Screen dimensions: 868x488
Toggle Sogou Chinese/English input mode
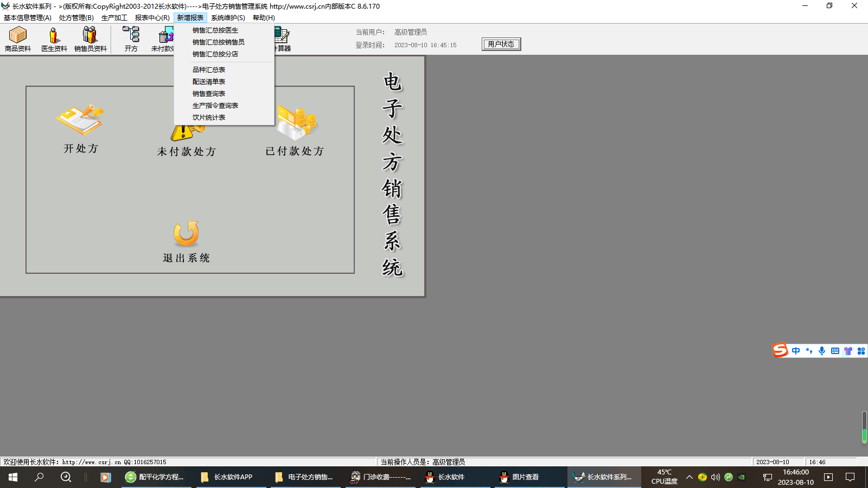pos(796,351)
